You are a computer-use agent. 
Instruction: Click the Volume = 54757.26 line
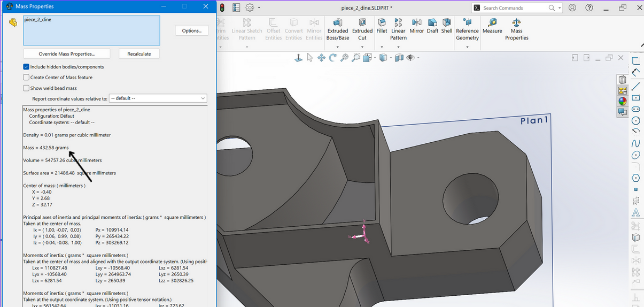(63, 160)
